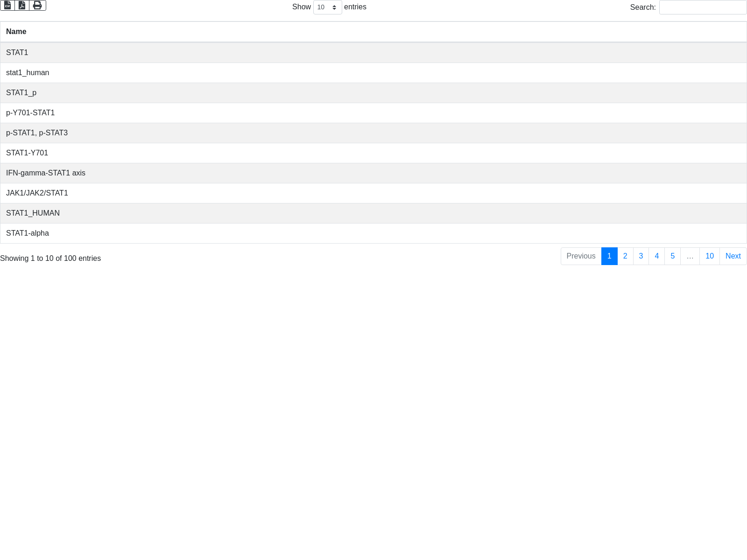The width and height of the screenshot is (747, 560).
Task: Export the table as PDF
Action: point(22,6)
